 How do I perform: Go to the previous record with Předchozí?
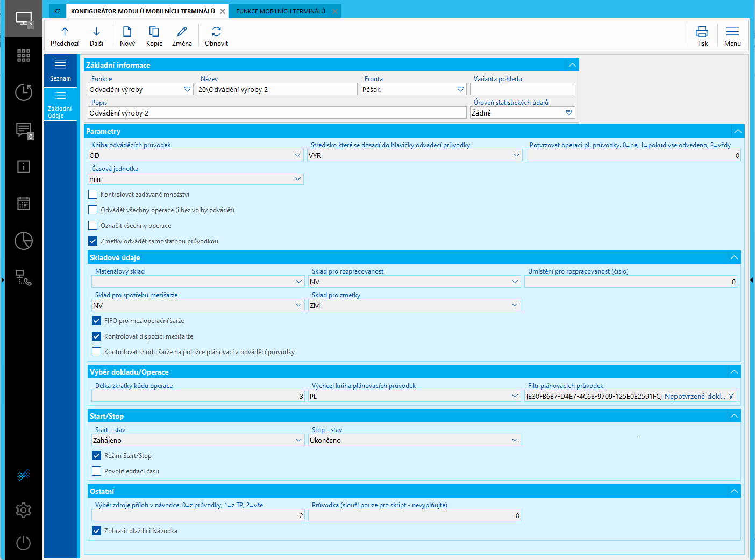65,36
